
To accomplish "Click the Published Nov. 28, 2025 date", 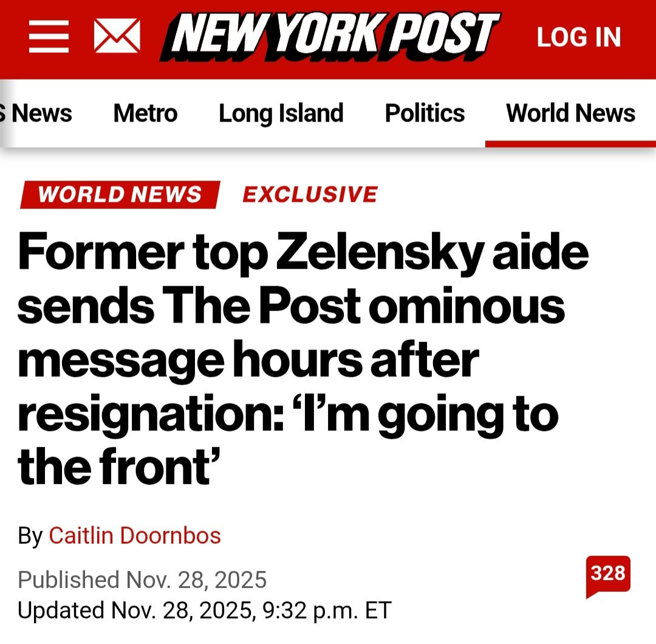I will [142, 580].
